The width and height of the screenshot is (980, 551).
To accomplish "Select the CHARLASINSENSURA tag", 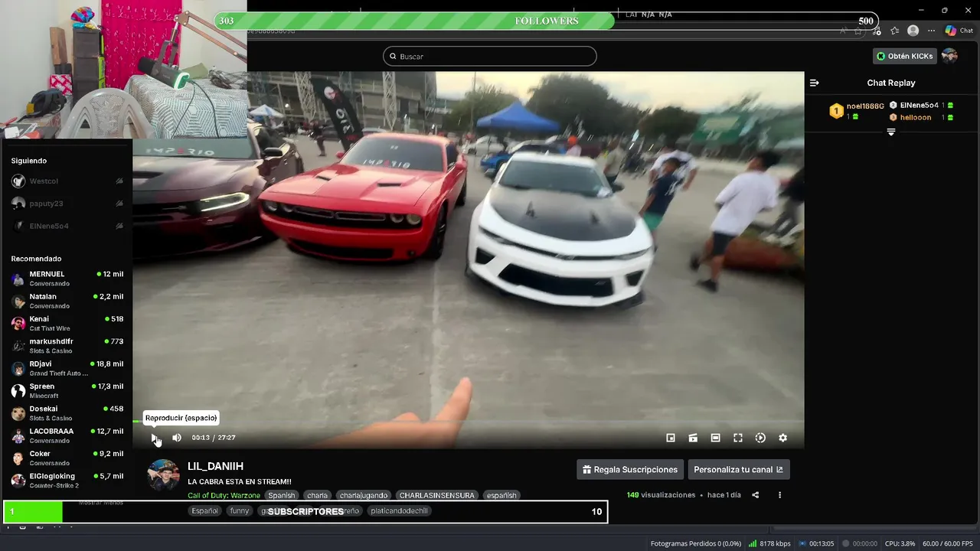I will [x=437, y=495].
